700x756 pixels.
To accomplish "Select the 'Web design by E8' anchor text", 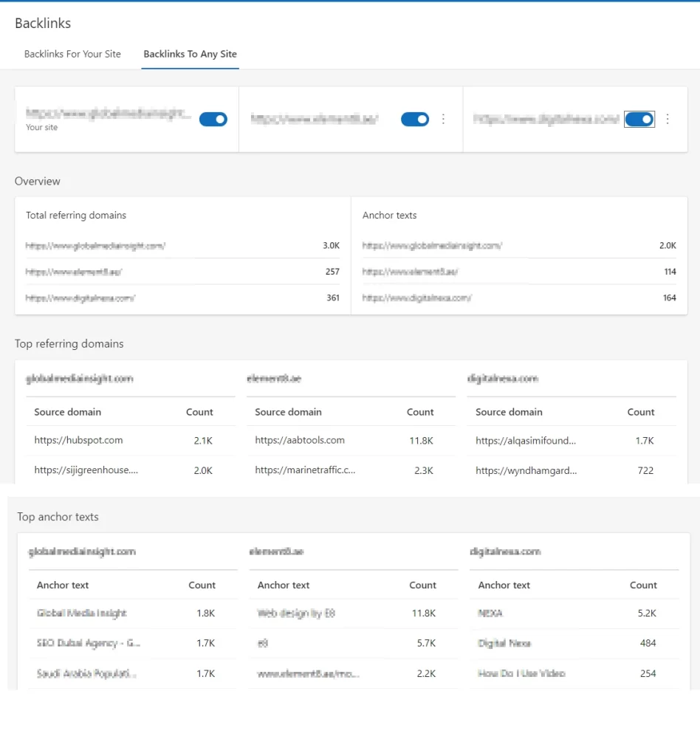I will pyautogui.click(x=296, y=614).
